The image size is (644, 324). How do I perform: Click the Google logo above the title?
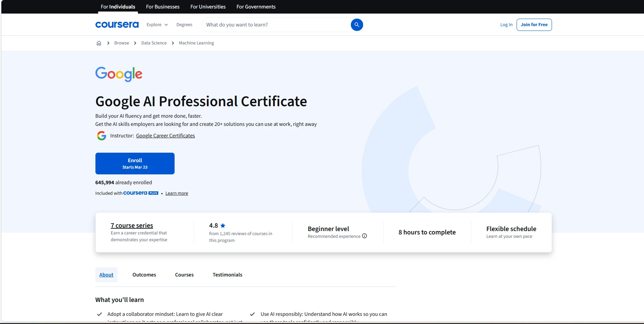pos(119,74)
